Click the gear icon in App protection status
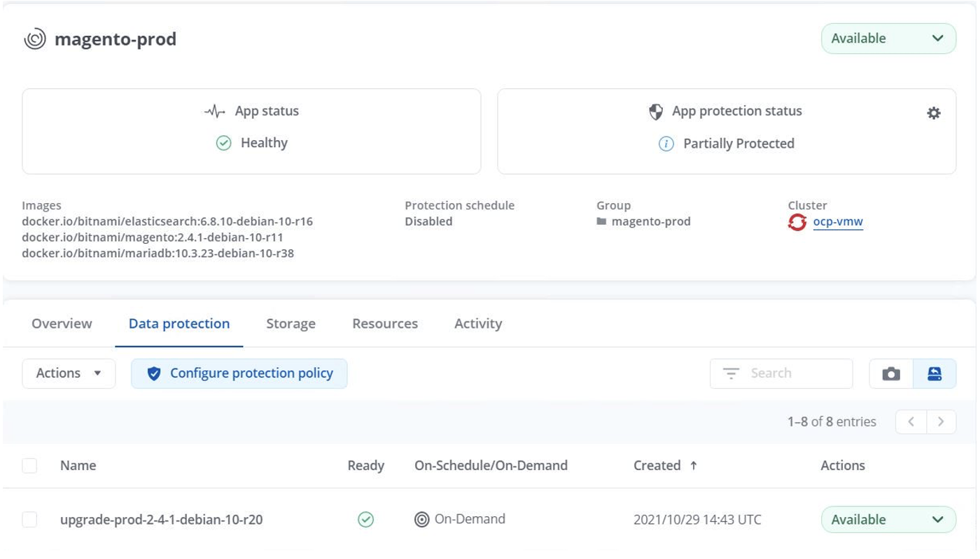The image size is (980, 559). [x=933, y=113]
